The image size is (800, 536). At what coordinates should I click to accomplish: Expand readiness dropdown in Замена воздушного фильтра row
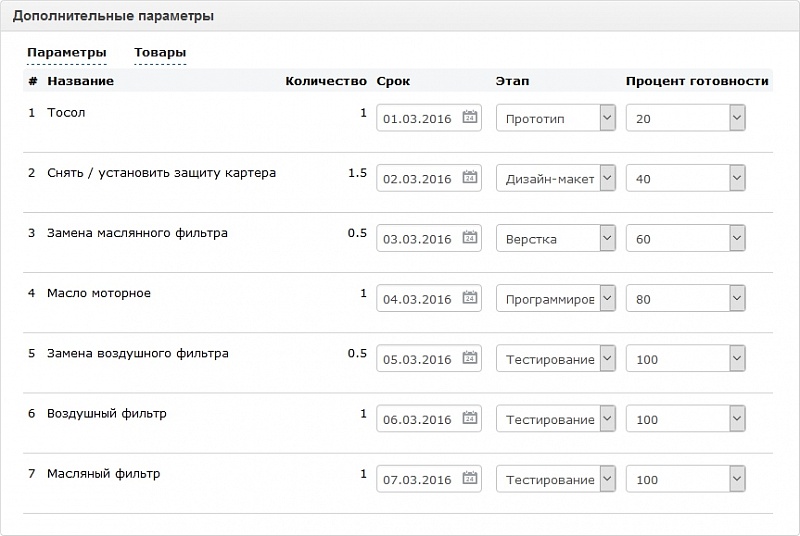737,359
